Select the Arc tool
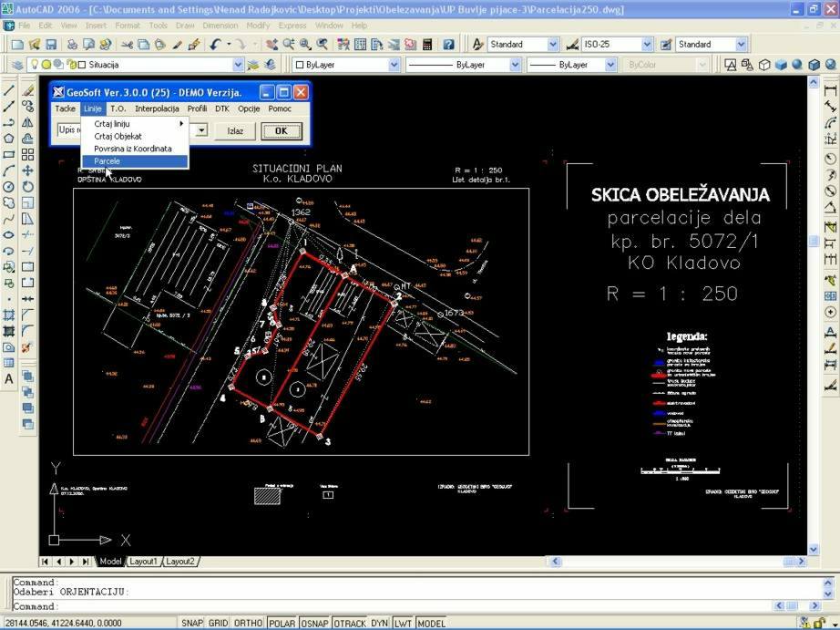 (x=8, y=171)
